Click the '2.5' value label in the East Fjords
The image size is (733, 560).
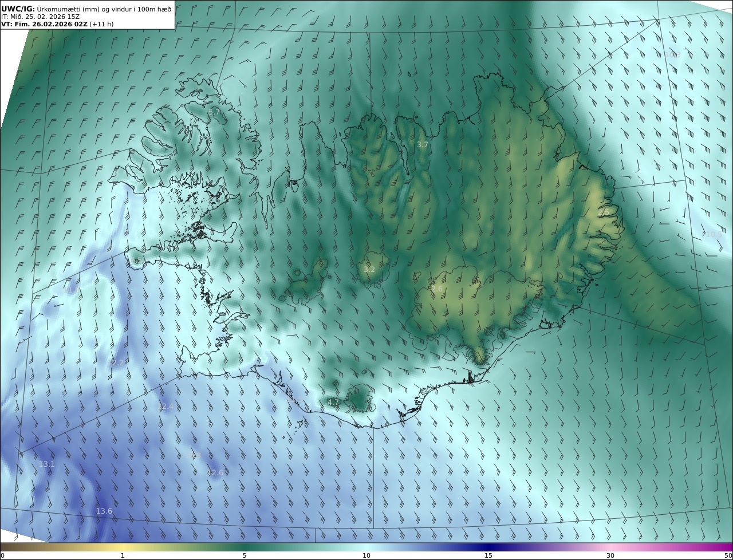(602, 212)
